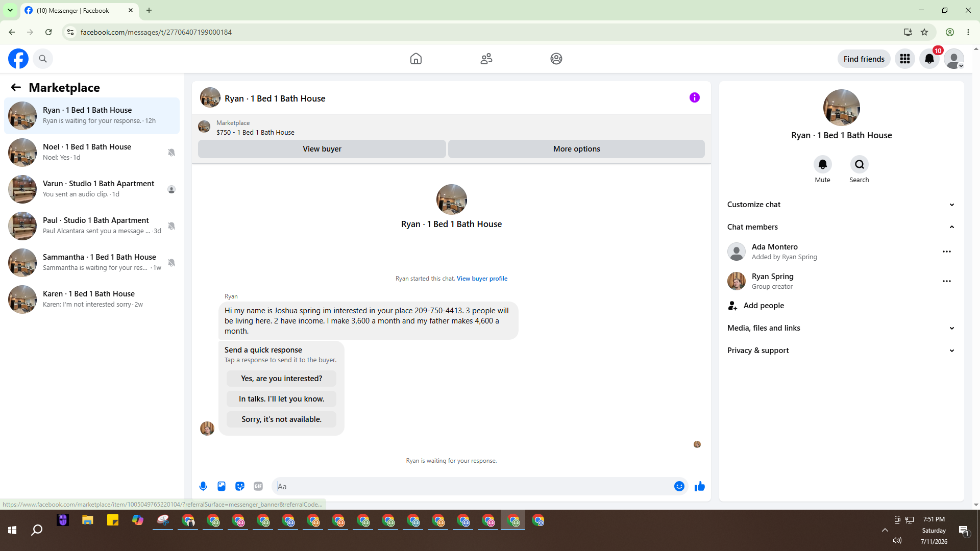Open conversation information purple icon
The height and width of the screenshot is (551, 980).
(695, 97)
